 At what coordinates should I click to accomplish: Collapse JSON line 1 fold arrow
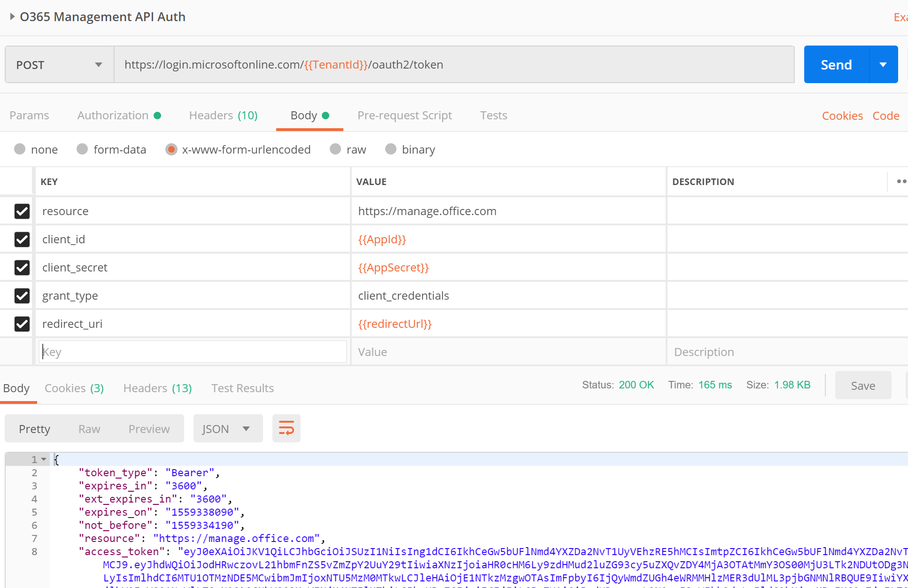44,459
